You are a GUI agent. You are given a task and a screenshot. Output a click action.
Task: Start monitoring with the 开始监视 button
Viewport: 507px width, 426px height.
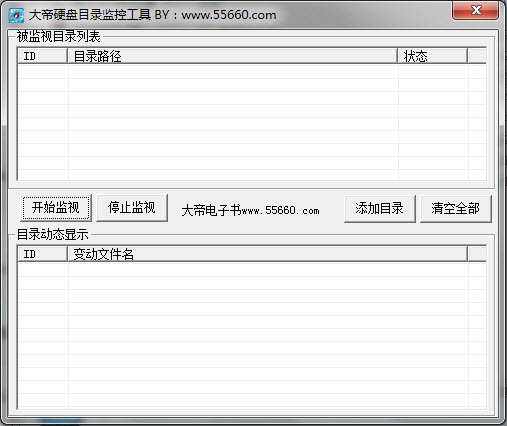(56, 208)
